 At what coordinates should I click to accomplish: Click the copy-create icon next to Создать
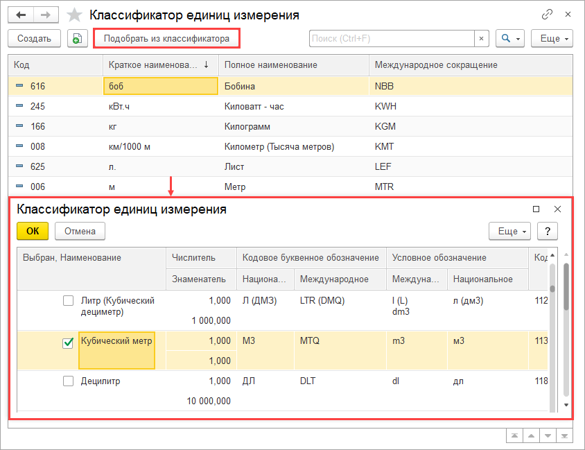coord(77,38)
